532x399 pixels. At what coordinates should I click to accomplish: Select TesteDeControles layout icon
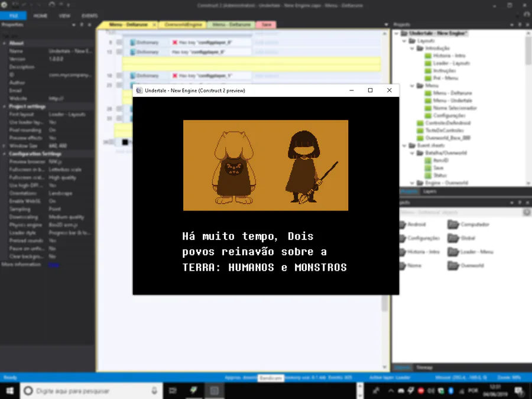420,130
